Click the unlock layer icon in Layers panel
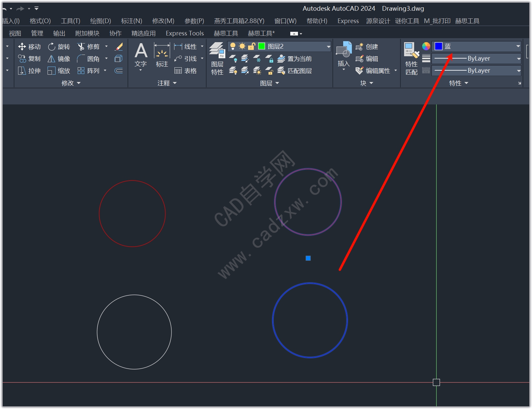Screen dimensions: 532x409 pos(269,71)
